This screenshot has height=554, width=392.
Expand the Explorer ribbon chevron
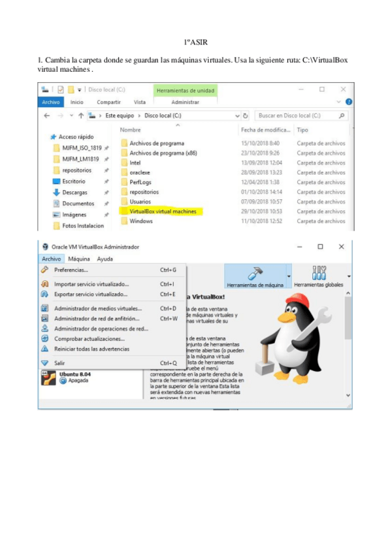(x=338, y=102)
